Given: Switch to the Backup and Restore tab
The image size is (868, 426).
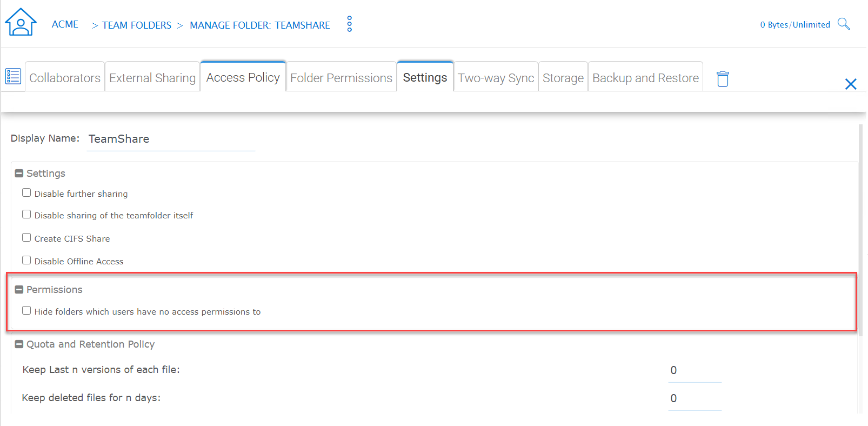Looking at the screenshot, I should [x=645, y=77].
